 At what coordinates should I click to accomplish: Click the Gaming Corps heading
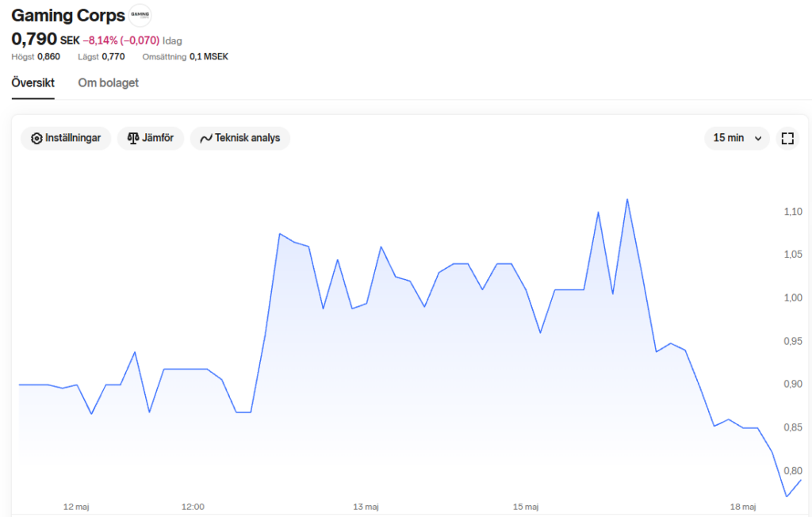(68, 16)
